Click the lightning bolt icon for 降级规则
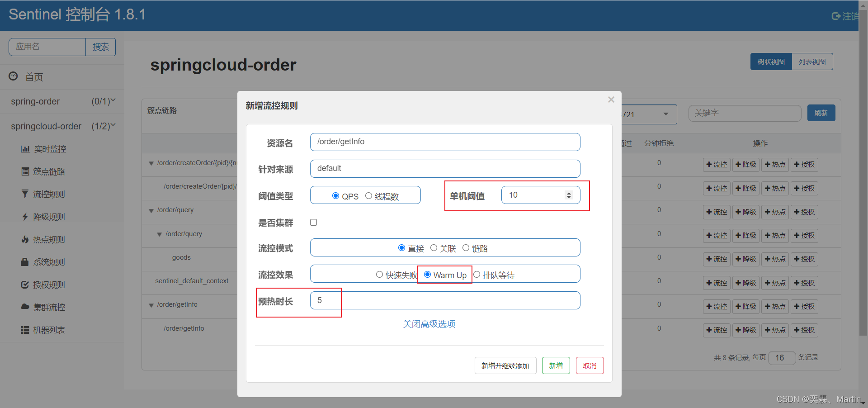The width and height of the screenshot is (868, 408). (x=25, y=217)
